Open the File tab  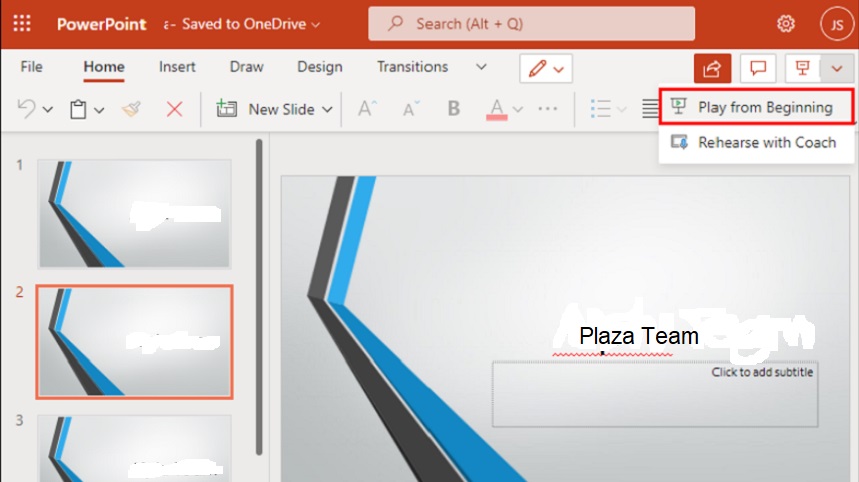tap(31, 67)
